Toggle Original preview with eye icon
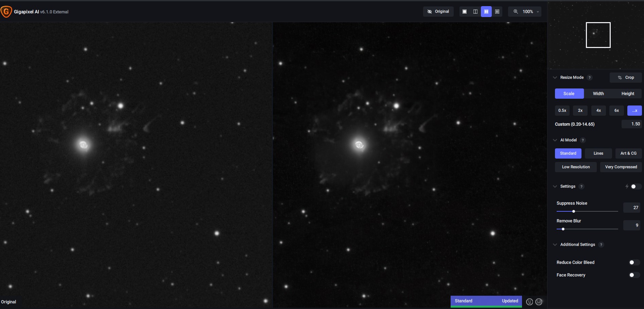The height and width of the screenshot is (309, 644). (438, 12)
